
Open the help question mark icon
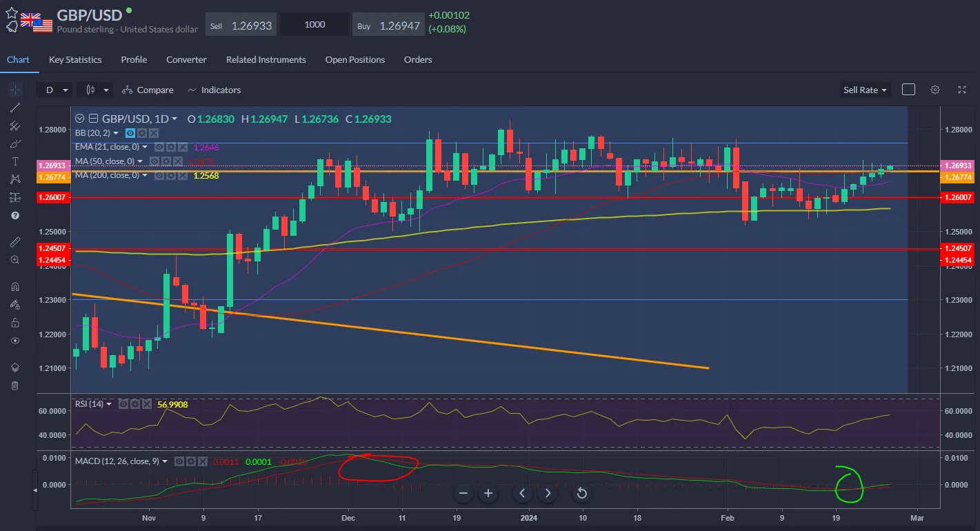15,215
